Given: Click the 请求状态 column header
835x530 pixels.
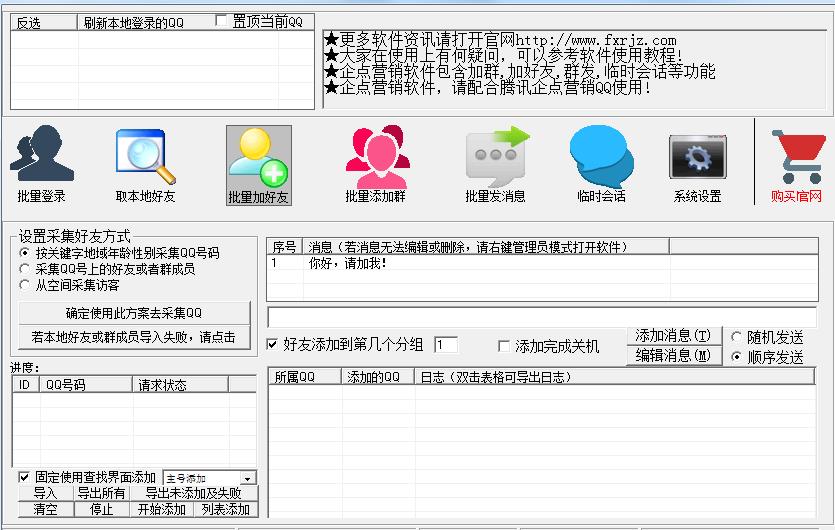Looking at the screenshot, I should (x=181, y=385).
